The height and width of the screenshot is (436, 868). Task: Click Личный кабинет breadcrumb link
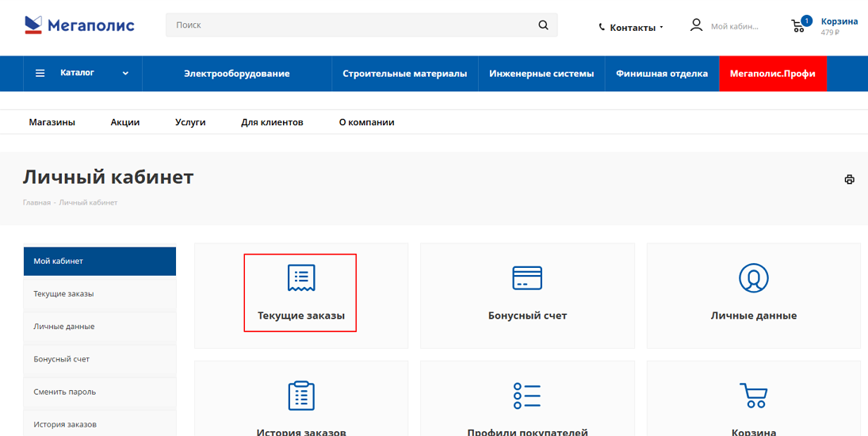(x=88, y=202)
